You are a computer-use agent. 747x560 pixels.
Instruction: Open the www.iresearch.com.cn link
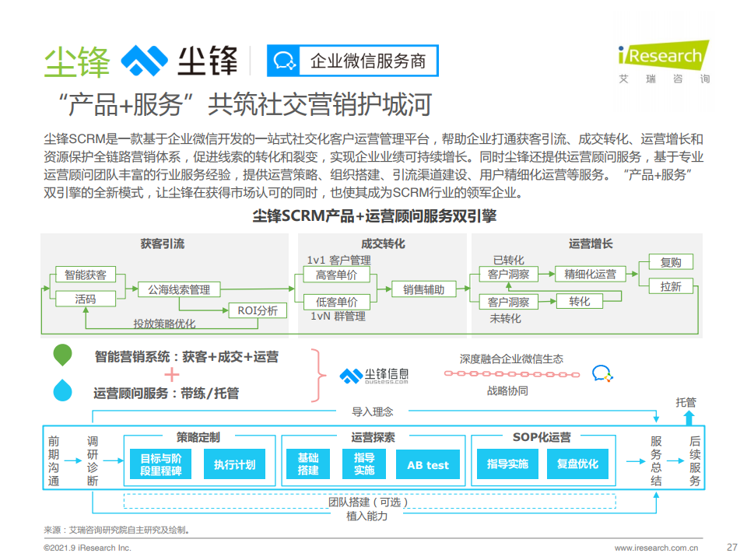pos(656,548)
